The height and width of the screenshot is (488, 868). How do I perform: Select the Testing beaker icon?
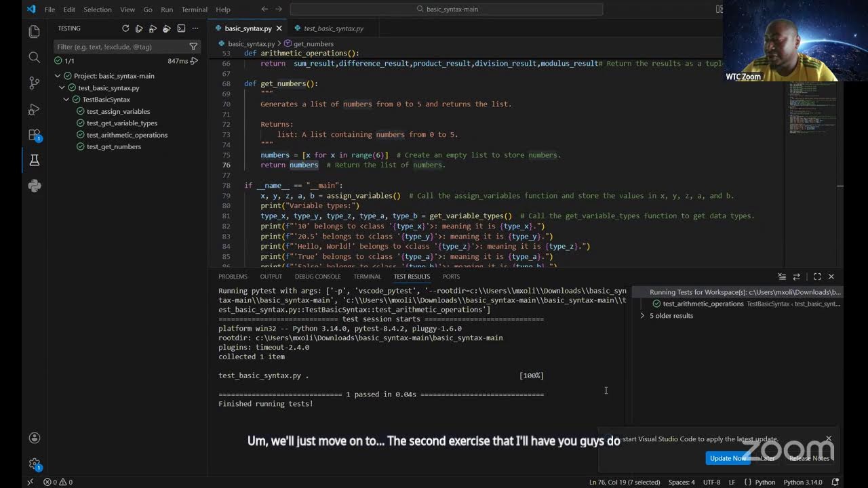(x=35, y=160)
